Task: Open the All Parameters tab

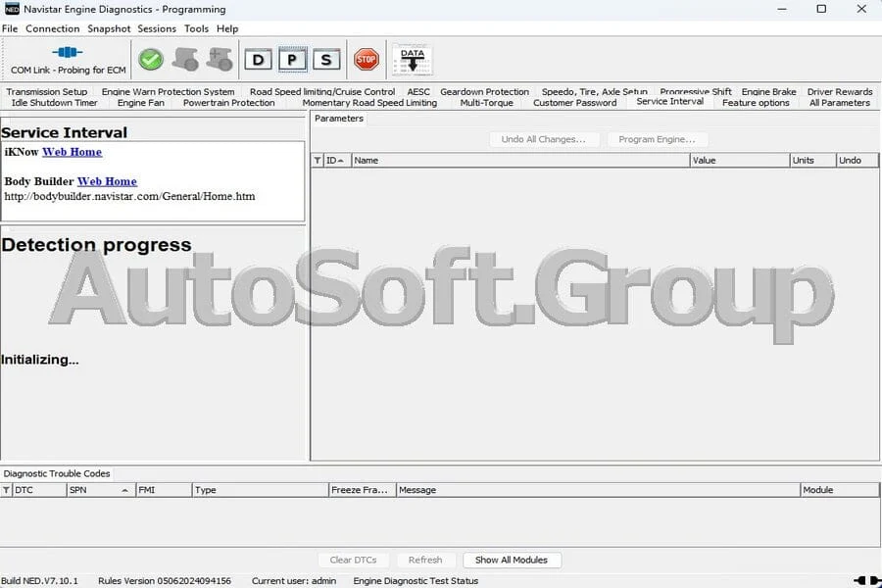Action: pos(839,103)
